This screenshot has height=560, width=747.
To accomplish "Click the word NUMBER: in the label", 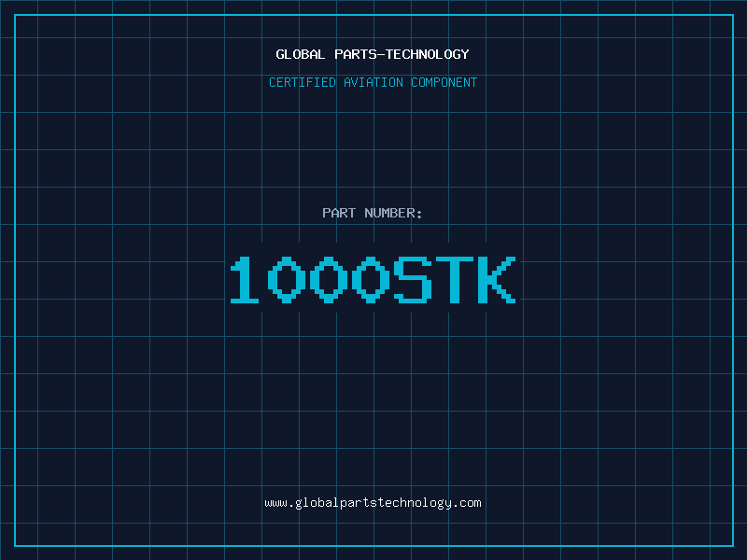I will tap(394, 213).
